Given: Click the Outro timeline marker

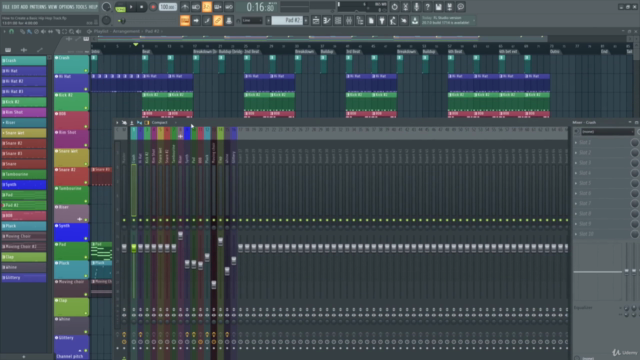Looking at the screenshot, I should (x=555, y=52).
